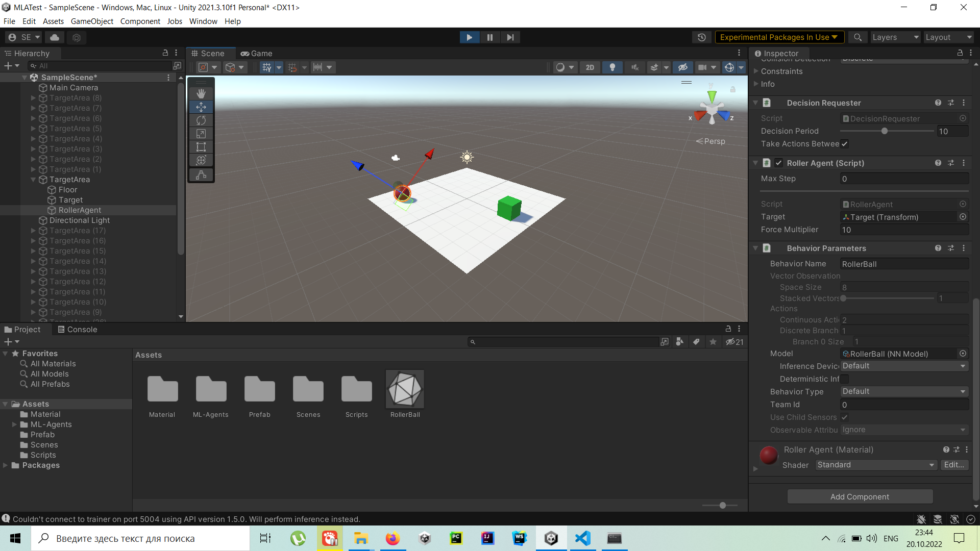Switch to the Game tab
This screenshot has height=551, width=980.
(257, 54)
